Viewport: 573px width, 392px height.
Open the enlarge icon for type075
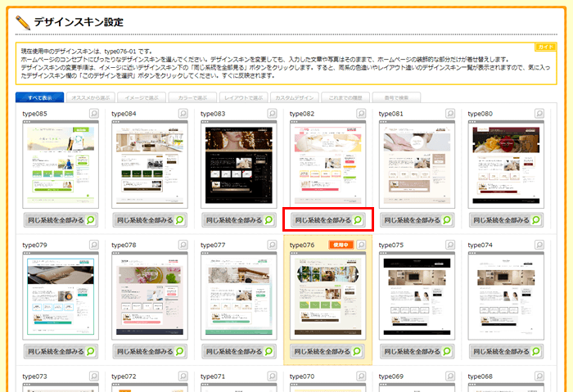point(450,245)
